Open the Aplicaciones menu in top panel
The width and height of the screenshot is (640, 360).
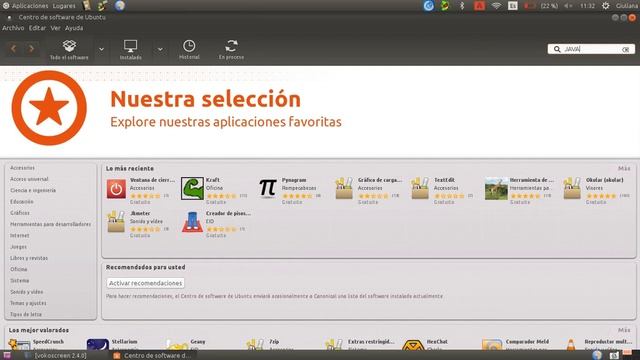pos(30,6)
